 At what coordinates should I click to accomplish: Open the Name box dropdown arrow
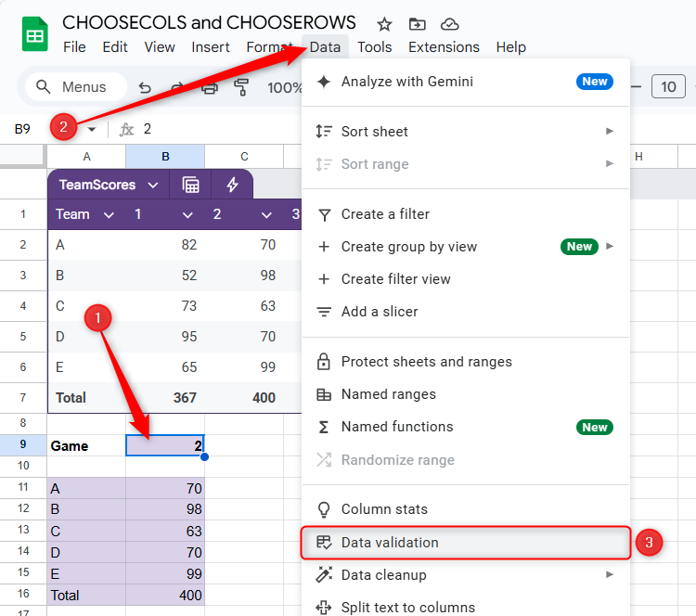tap(92, 130)
